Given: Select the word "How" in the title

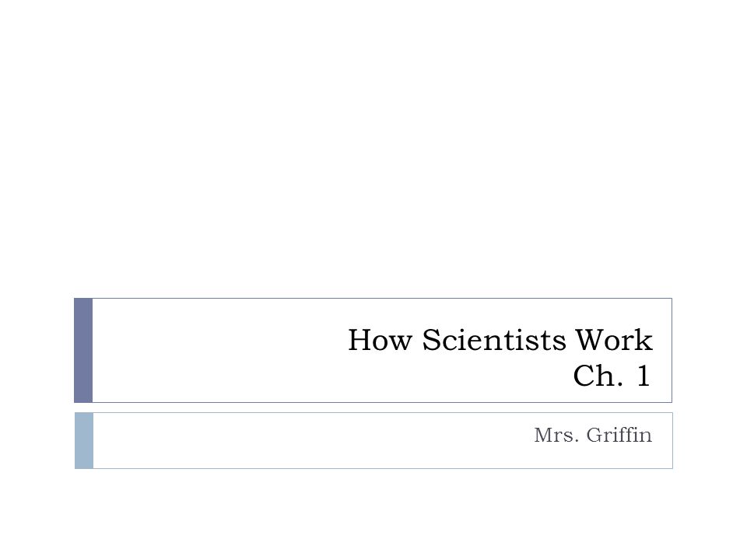Looking at the screenshot, I should [x=380, y=340].
